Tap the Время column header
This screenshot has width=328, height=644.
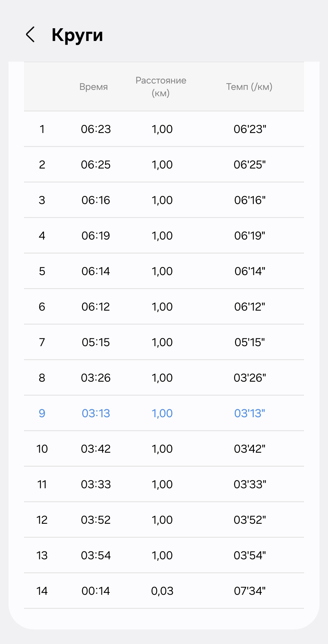pyautogui.click(x=94, y=87)
